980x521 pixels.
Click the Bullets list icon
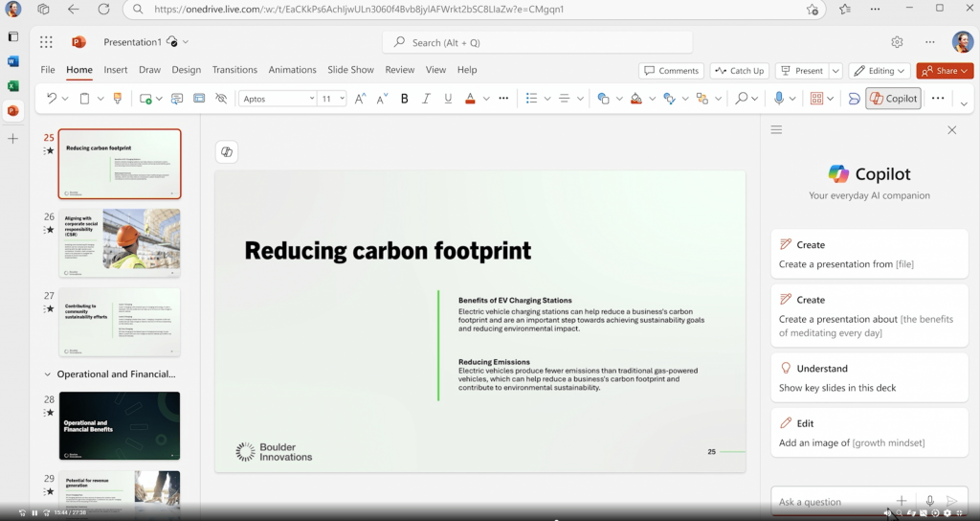pos(532,99)
